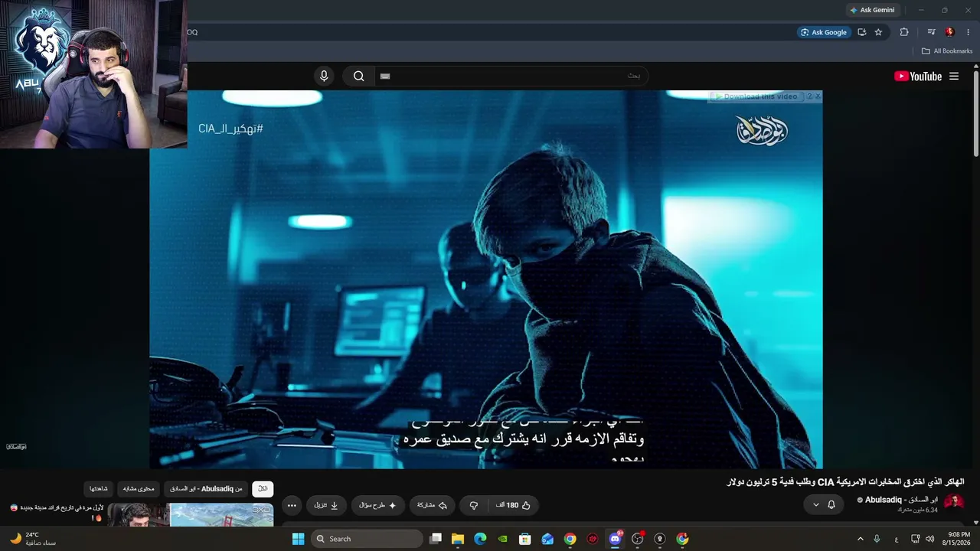
Task: Open the Windows Start menu
Action: (x=299, y=539)
